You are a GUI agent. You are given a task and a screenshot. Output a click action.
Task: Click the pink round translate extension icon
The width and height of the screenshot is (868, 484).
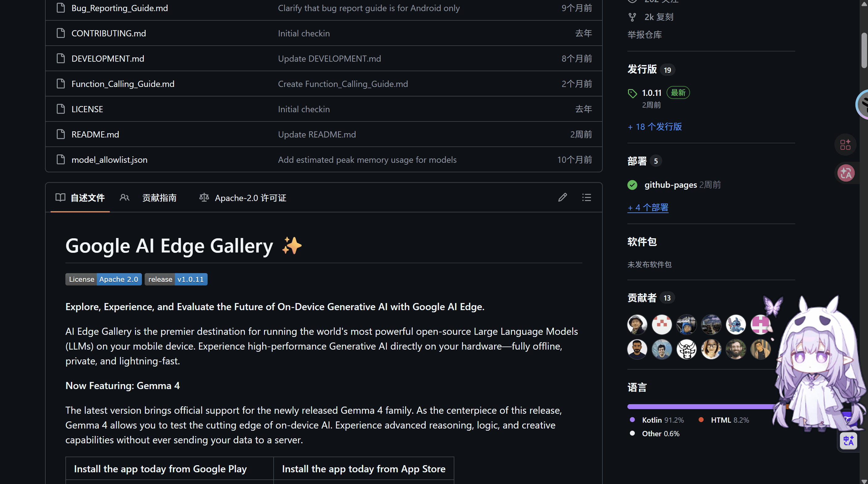pyautogui.click(x=846, y=173)
